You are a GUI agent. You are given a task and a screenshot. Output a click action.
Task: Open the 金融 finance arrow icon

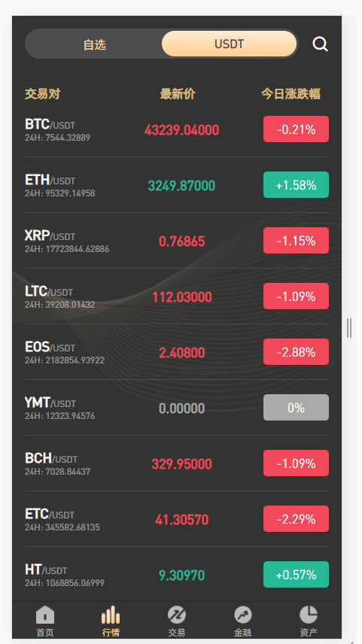[x=242, y=615]
